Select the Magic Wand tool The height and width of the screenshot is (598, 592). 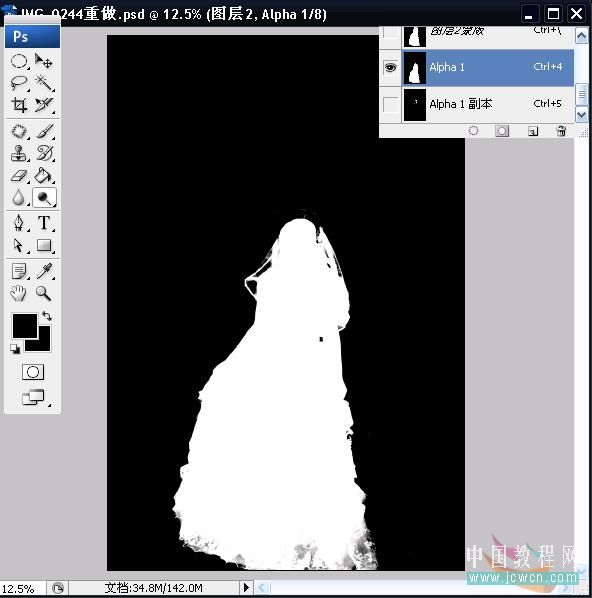point(44,83)
